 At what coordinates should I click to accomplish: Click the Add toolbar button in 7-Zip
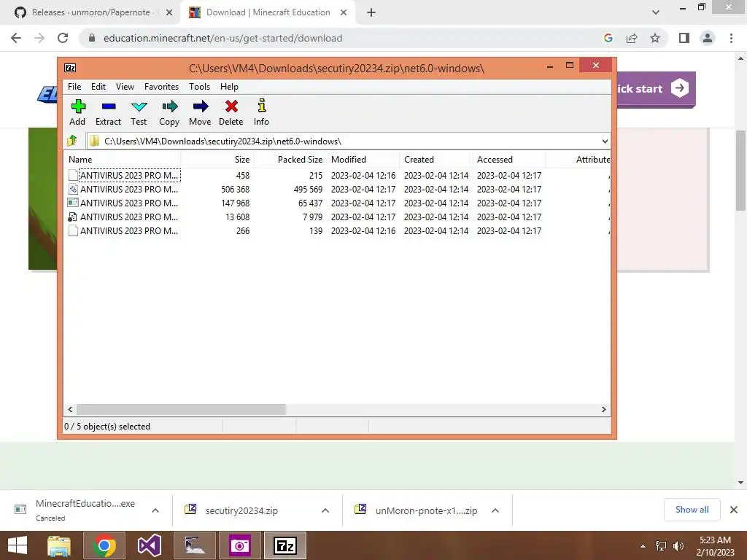77,112
